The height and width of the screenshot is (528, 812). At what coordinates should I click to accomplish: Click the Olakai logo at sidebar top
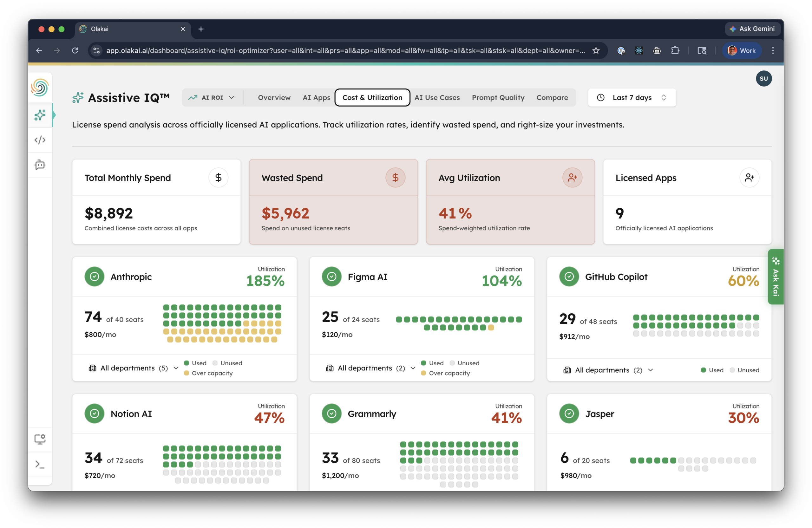[40, 87]
